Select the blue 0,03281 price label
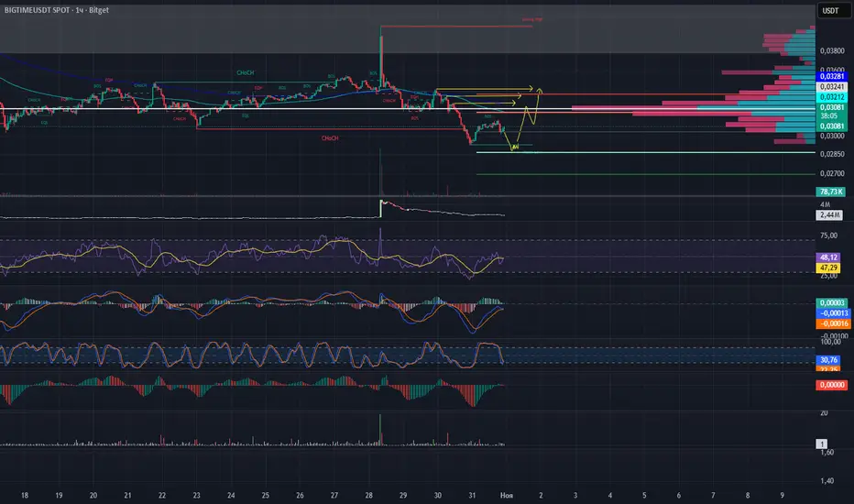Viewport: 854px width, 504px height. pos(832,76)
